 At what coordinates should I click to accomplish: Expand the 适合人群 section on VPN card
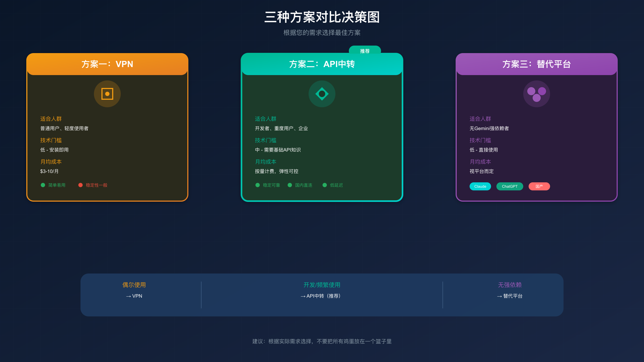[50, 119]
